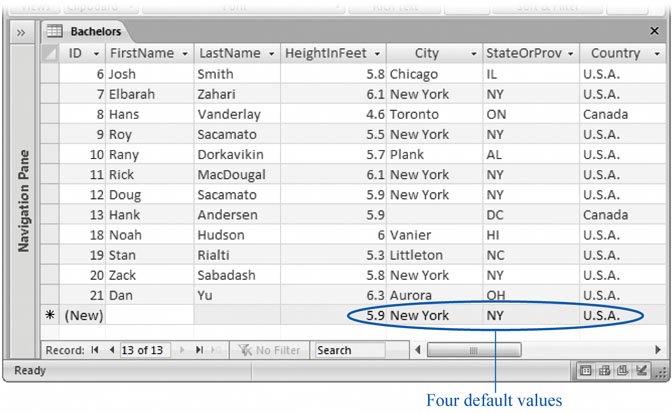672x413 pixels.
Task: Open the City column dropdown arrow
Action: 474,54
